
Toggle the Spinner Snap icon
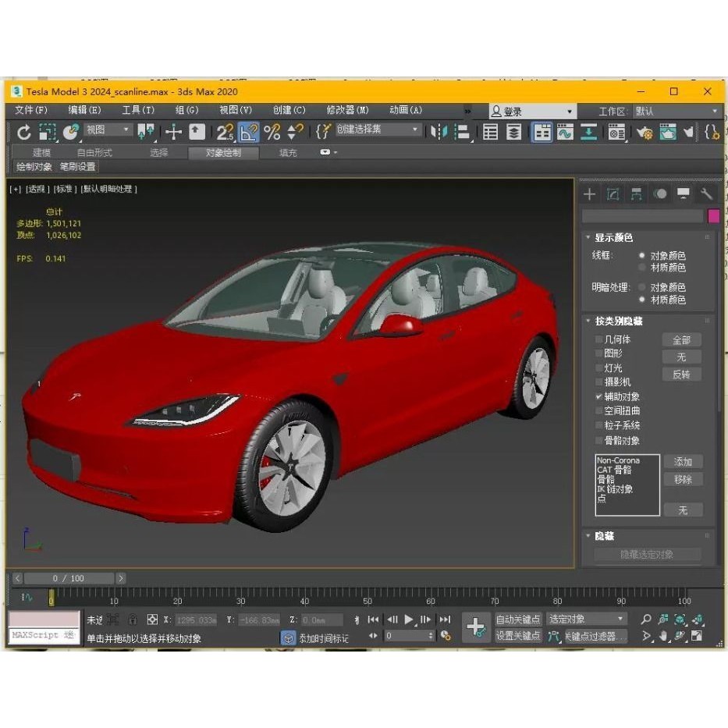pyautogui.click(x=295, y=133)
